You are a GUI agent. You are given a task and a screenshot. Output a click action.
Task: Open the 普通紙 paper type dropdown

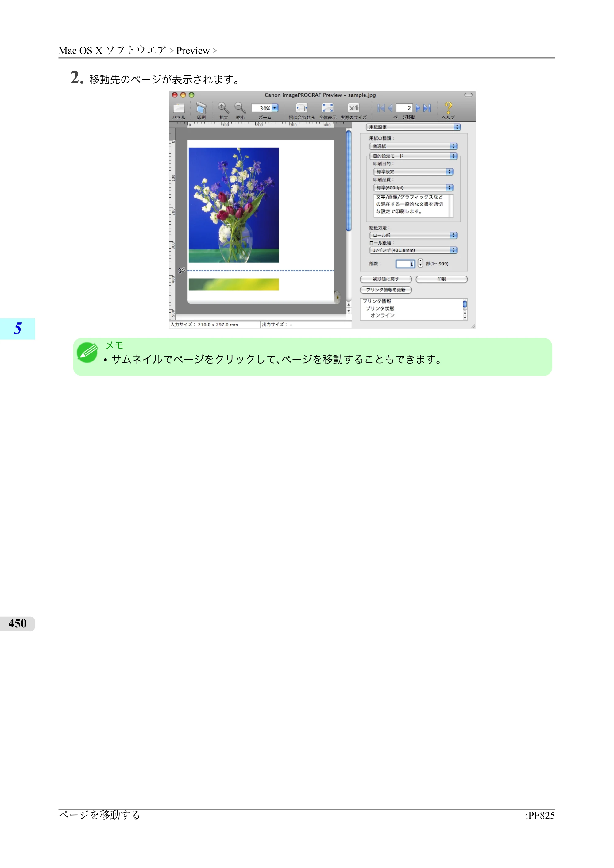413,146
